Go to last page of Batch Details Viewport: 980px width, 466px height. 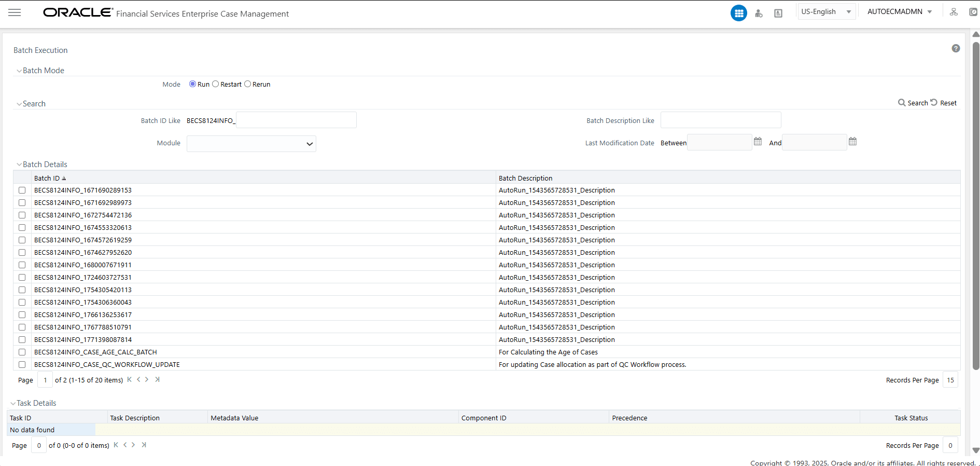157,379
